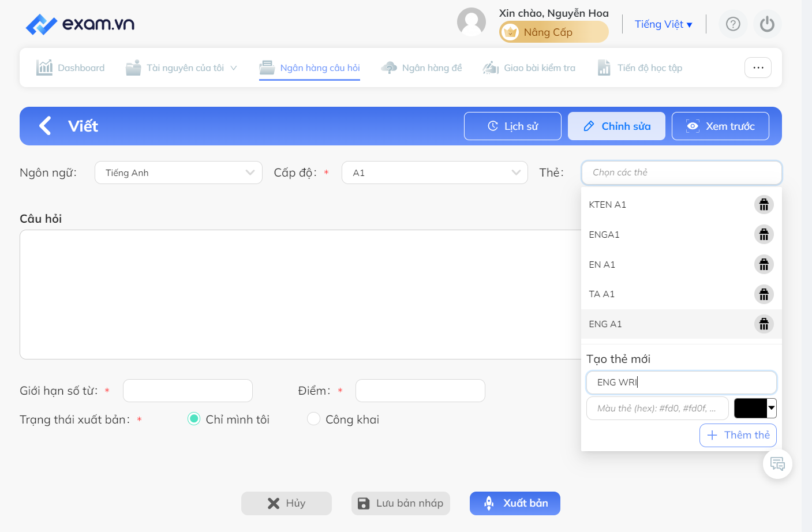Delete the KTEN A1 tag
The width and height of the screenshot is (812, 532).
[764, 204]
